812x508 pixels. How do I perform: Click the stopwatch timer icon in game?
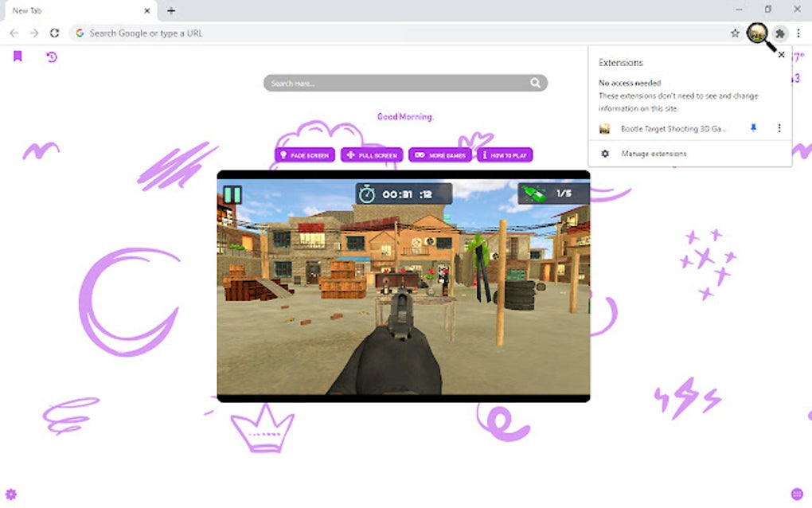coord(367,194)
